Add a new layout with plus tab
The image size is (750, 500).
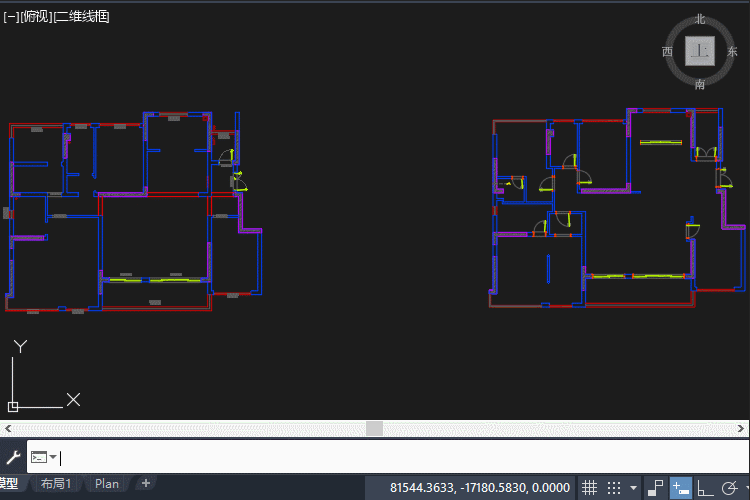146,483
